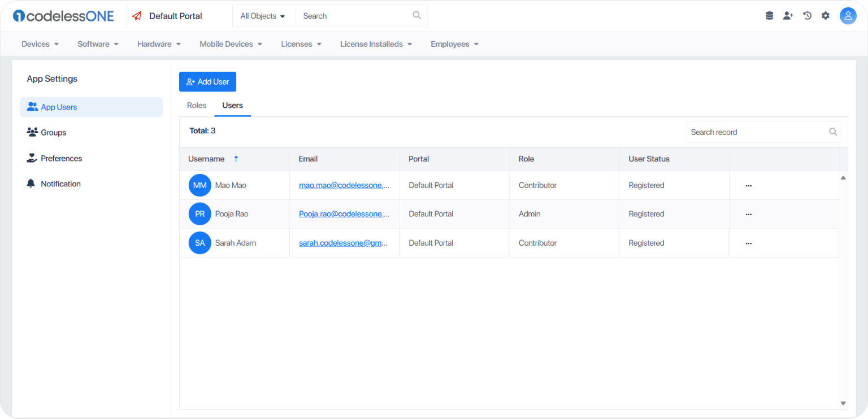Click the App Settings heading
The width and height of the screenshot is (868, 419).
coord(52,79)
